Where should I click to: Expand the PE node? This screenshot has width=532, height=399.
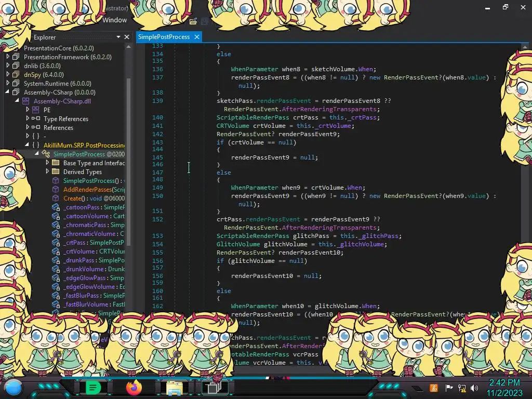pyautogui.click(x=28, y=110)
